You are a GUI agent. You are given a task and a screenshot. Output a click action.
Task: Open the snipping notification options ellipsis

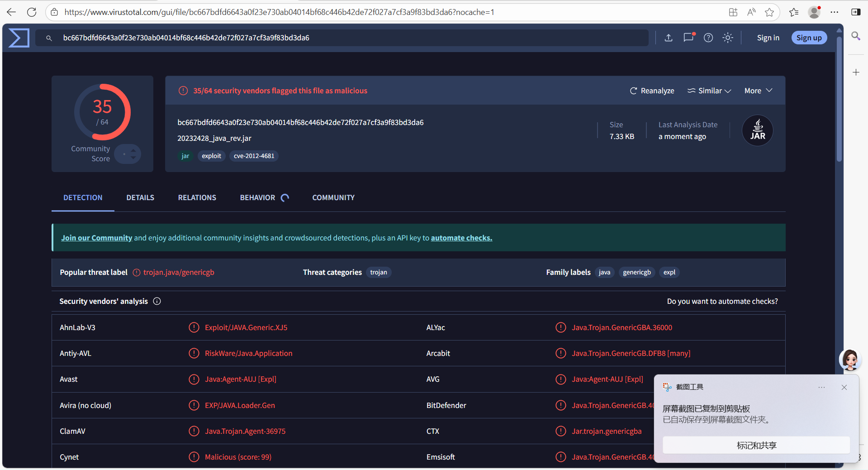[x=821, y=387]
